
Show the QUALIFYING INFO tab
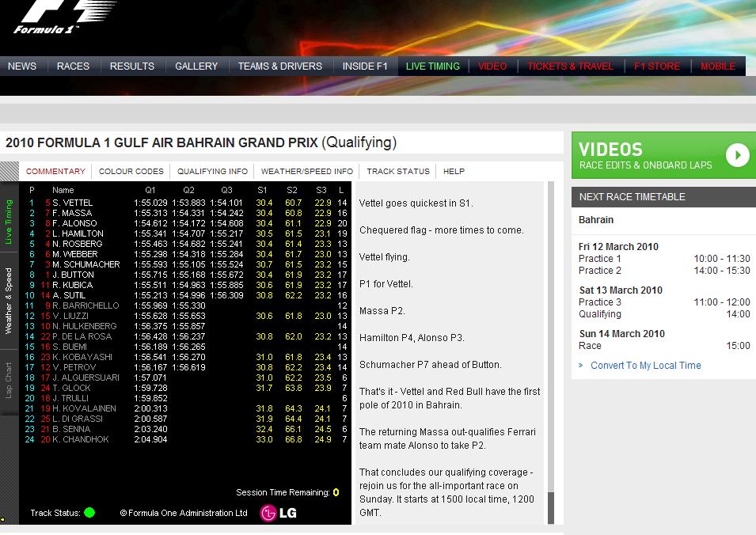(x=212, y=171)
